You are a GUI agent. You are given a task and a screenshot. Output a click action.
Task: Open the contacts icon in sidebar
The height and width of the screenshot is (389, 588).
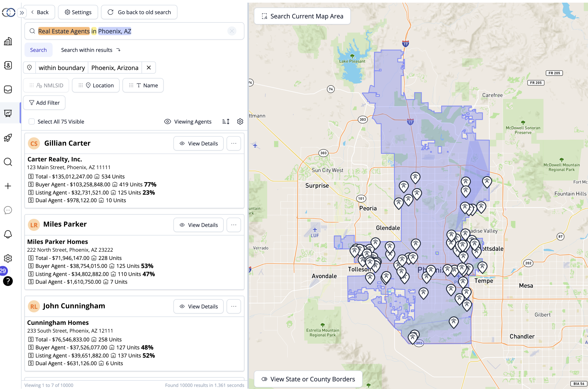pos(8,65)
